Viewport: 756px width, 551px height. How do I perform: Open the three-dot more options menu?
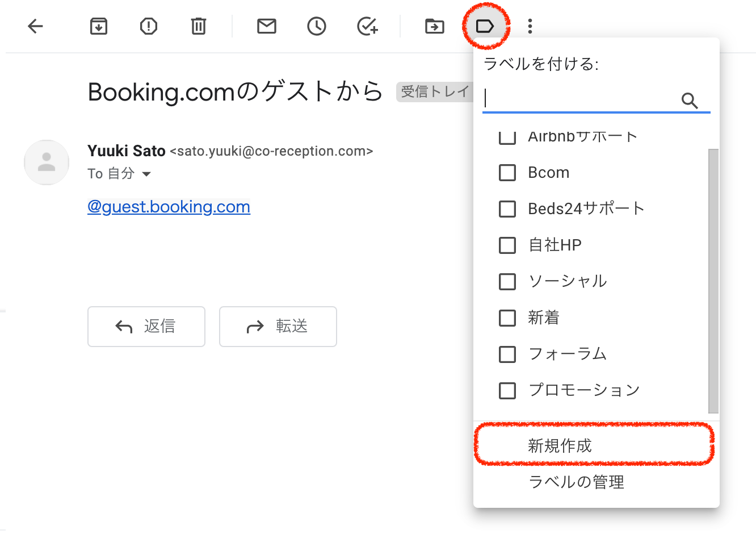(530, 26)
